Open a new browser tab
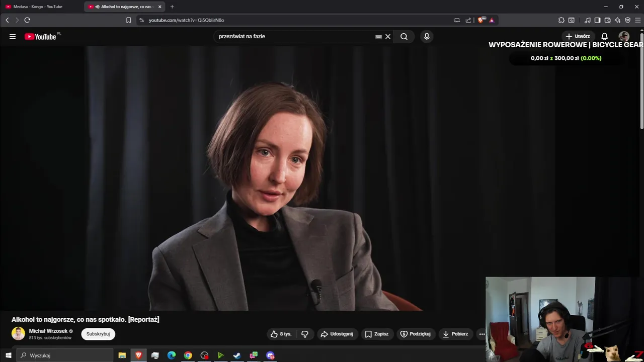The image size is (644, 362). click(172, 7)
